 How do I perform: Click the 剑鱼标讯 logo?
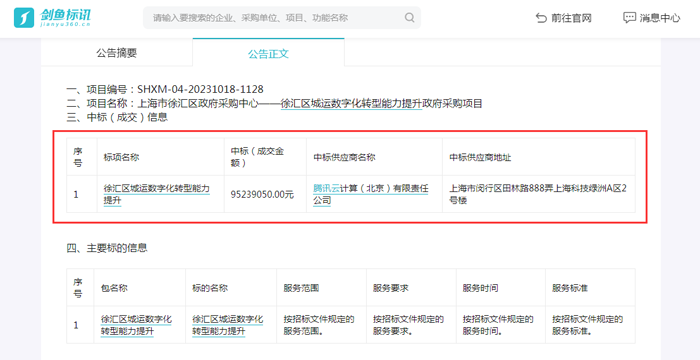coord(53,18)
